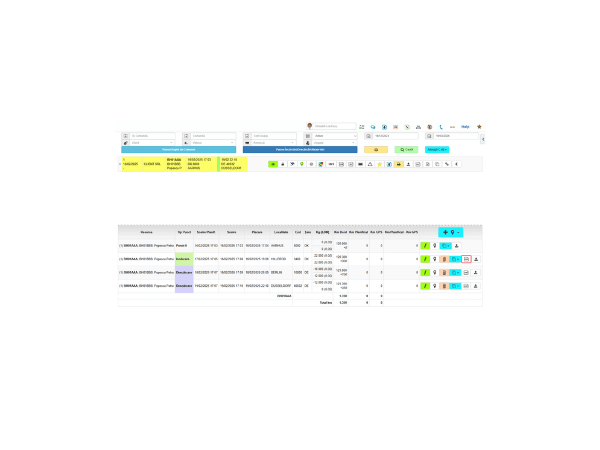Viewport: 600px width, 450px height.
Task: Toggle the green edit button in Berlin row
Action: 424,272
